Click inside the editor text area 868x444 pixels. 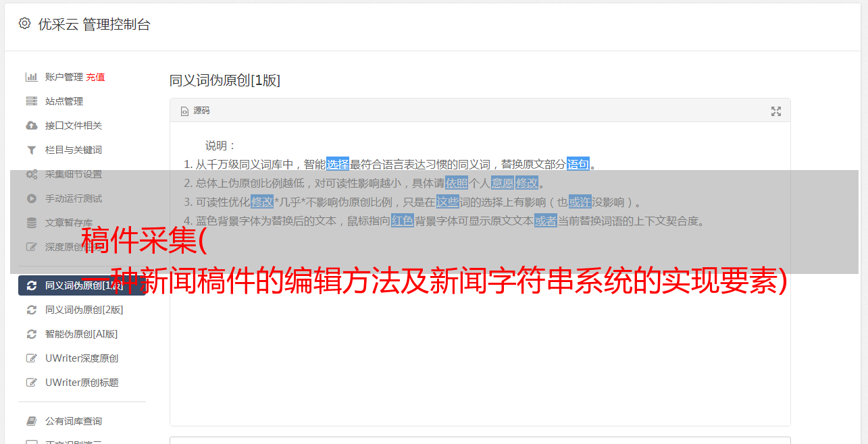(x=480, y=324)
